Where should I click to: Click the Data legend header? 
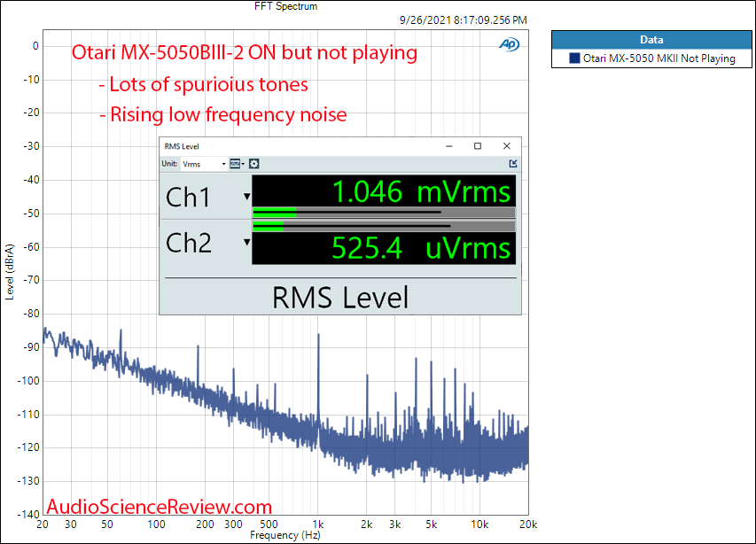(651, 40)
